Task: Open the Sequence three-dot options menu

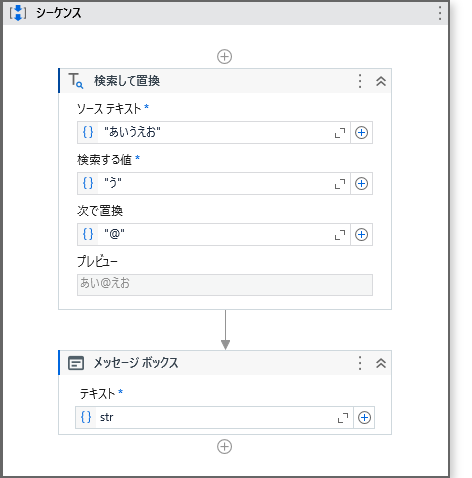Action: point(440,13)
